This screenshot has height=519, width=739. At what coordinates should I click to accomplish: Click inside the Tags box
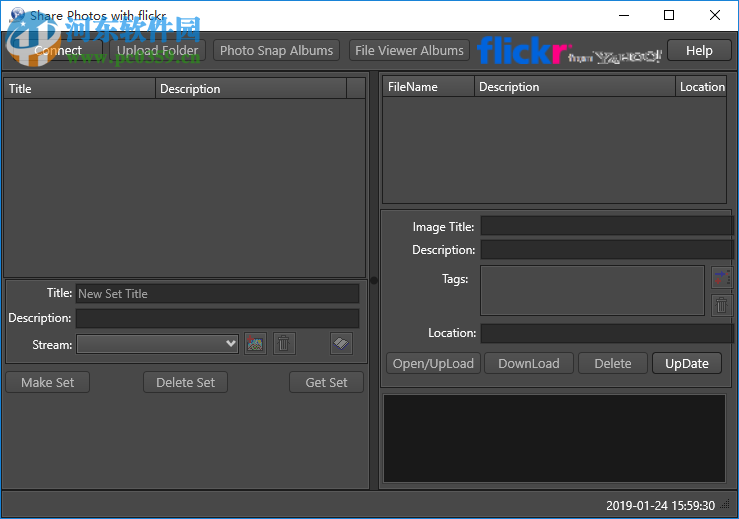[592, 290]
